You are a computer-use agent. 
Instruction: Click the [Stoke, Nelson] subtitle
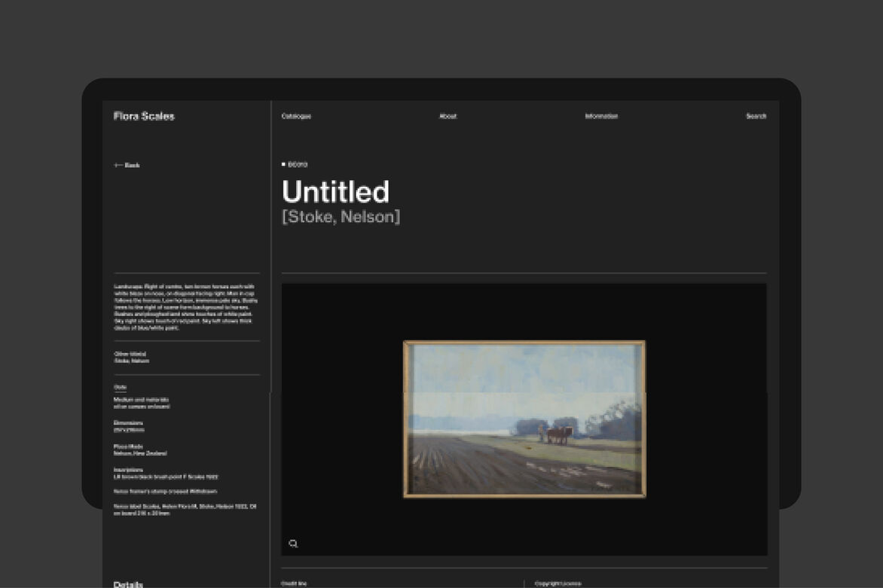pyautogui.click(x=341, y=217)
